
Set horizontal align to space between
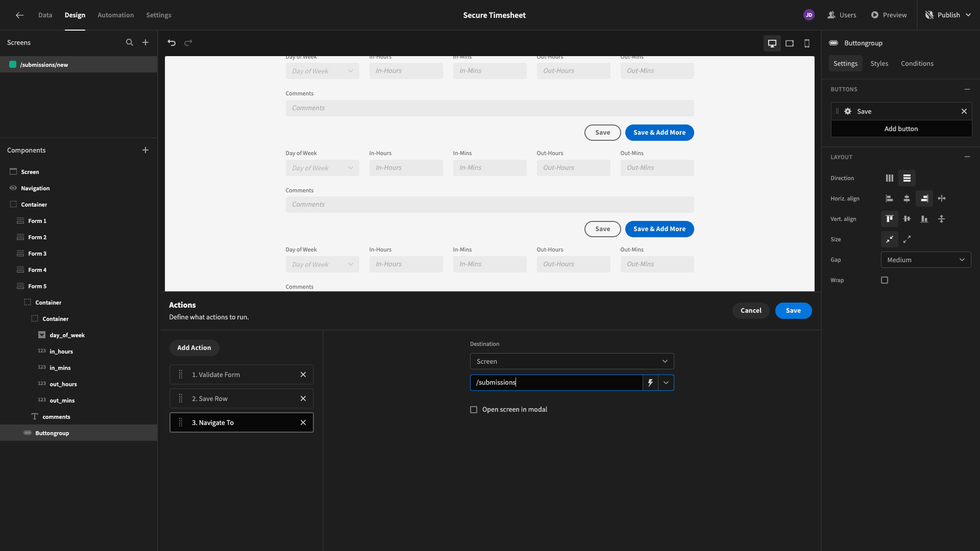point(942,198)
